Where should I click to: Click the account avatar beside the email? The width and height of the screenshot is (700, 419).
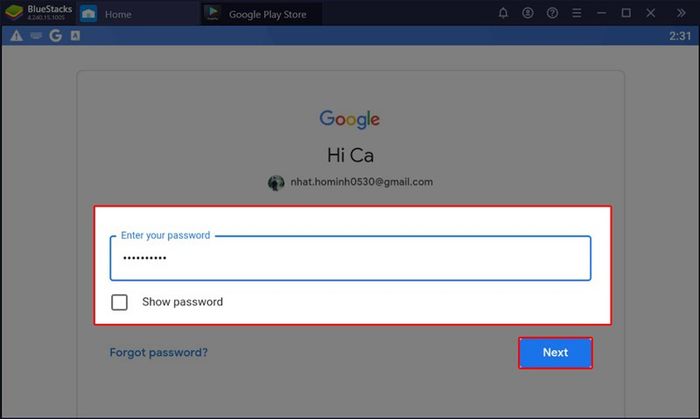point(276,183)
